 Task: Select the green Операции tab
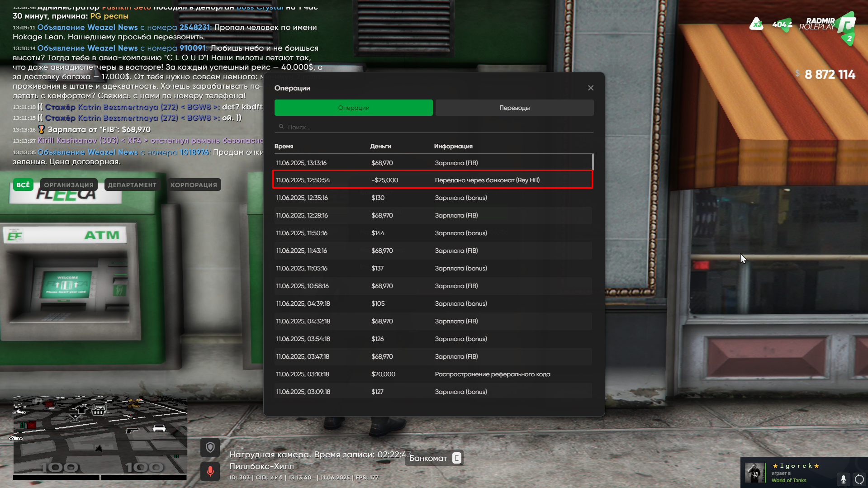pos(353,108)
